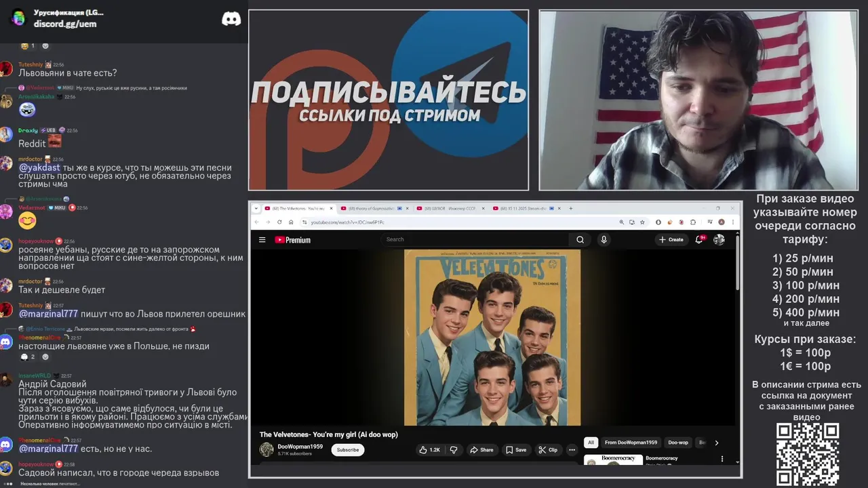The width and height of the screenshot is (868, 488).
Task: Click in the YouTube search field
Action: click(x=475, y=239)
